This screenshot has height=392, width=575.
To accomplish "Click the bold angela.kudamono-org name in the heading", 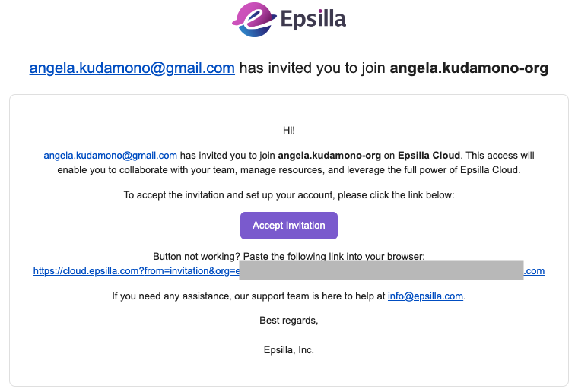I will click(x=469, y=68).
